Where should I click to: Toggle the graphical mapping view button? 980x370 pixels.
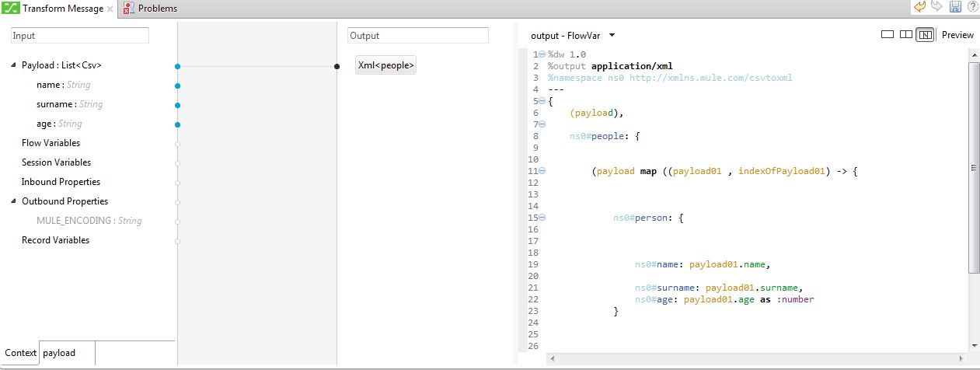coord(925,34)
